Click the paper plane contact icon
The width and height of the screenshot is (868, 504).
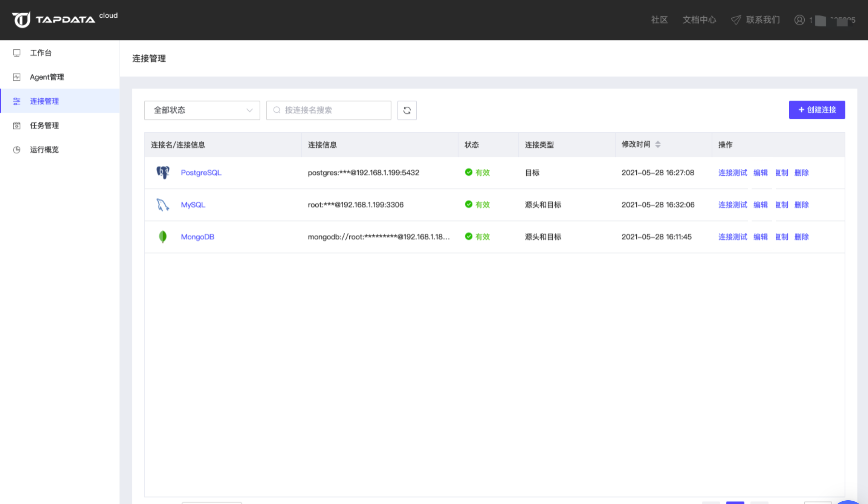736,20
